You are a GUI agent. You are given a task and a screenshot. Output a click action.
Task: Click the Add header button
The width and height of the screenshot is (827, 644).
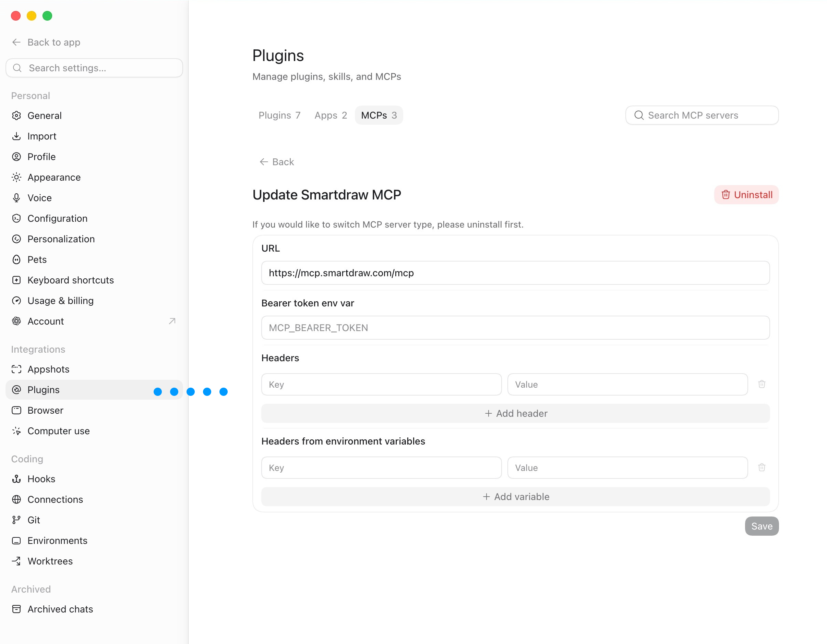coord(515,413)
